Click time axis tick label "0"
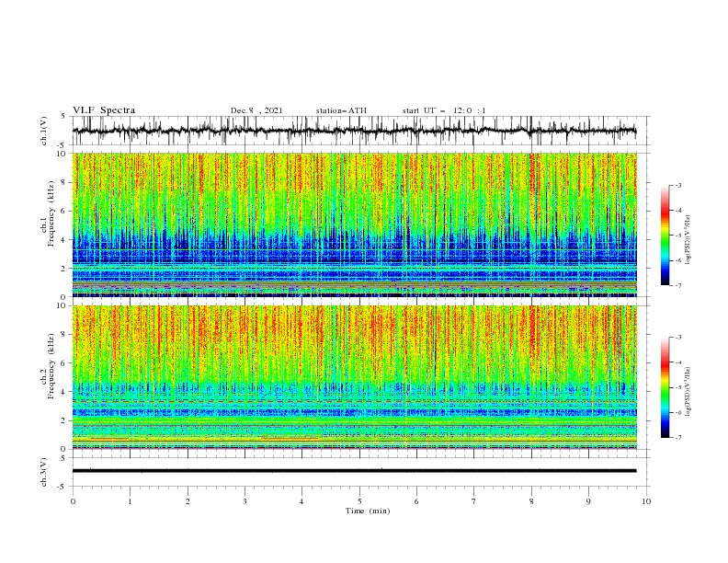This screenshot has height=563, width=728. (x=73, y=501)
